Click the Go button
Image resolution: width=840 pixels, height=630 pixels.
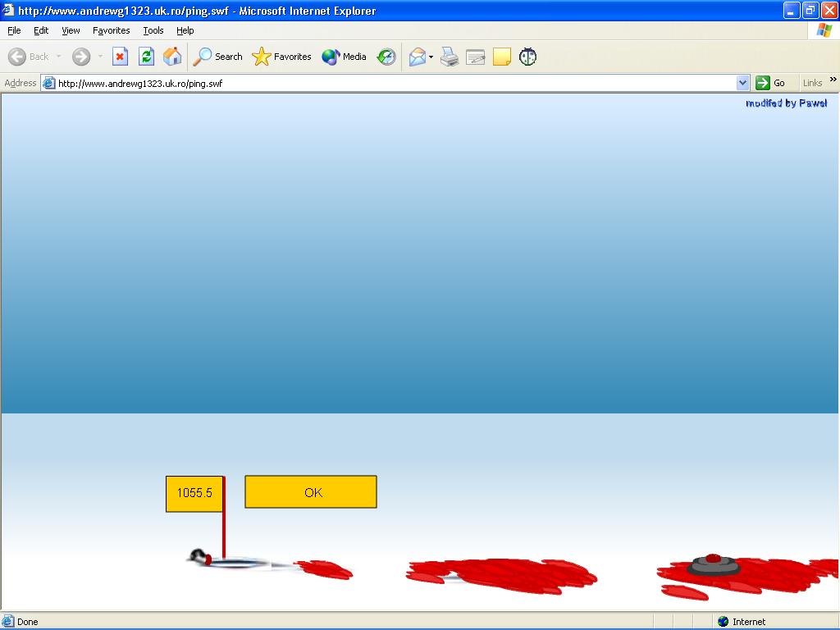pyautogui.click(x=770, y=83)
